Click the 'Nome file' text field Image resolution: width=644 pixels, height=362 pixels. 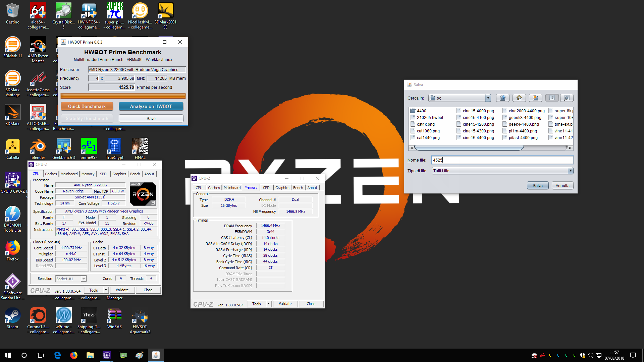click(x=502, y=160)
